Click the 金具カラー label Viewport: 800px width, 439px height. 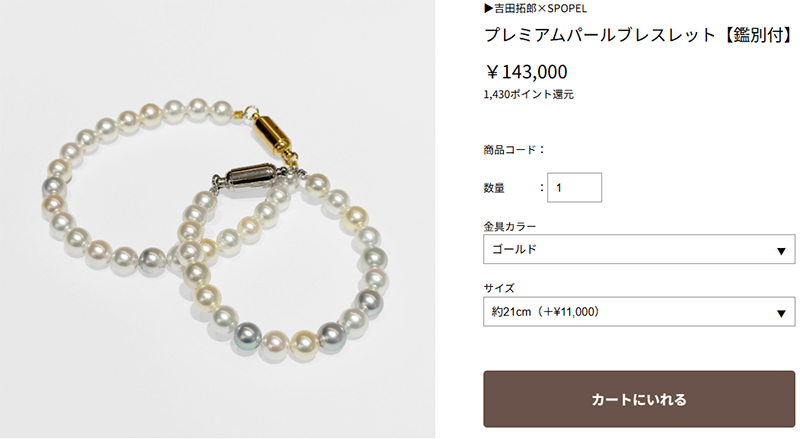coord(510,226)
